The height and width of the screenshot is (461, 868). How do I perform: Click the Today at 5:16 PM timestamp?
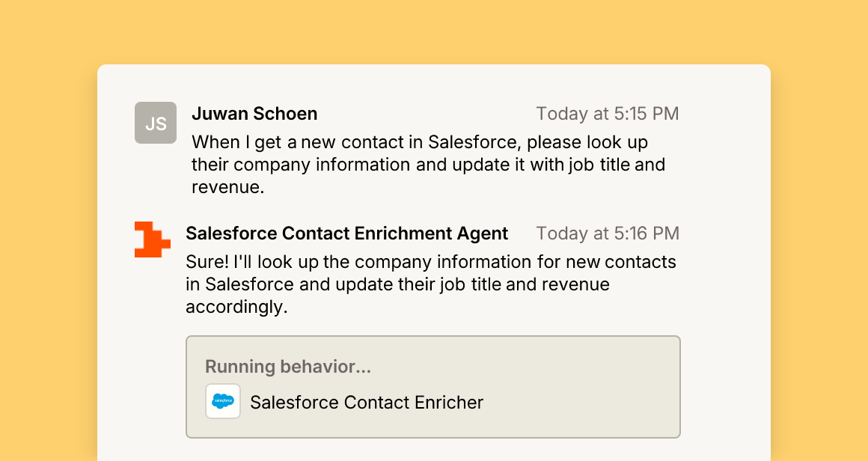coord(608,233)
